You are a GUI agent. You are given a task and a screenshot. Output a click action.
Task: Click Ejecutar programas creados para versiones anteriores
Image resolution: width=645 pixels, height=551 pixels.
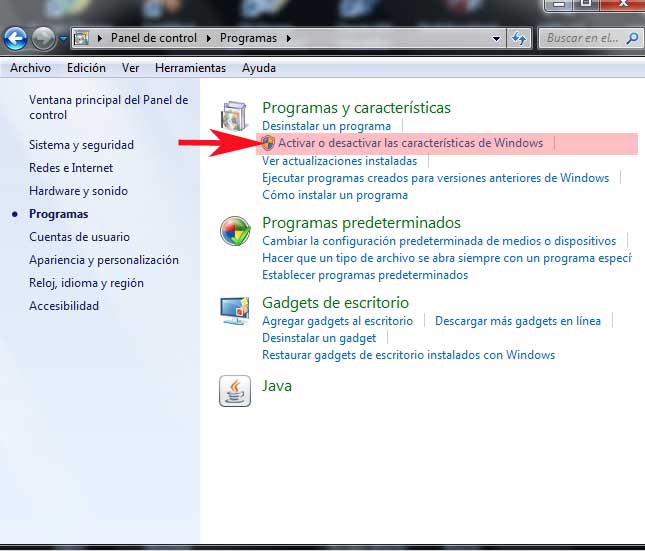[435, 178]
